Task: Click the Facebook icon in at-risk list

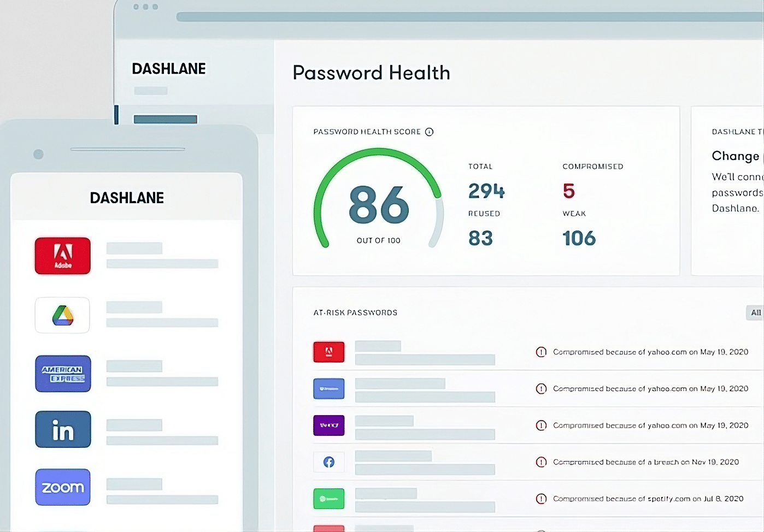Action: pyautogui.click(x=329, y=462)
